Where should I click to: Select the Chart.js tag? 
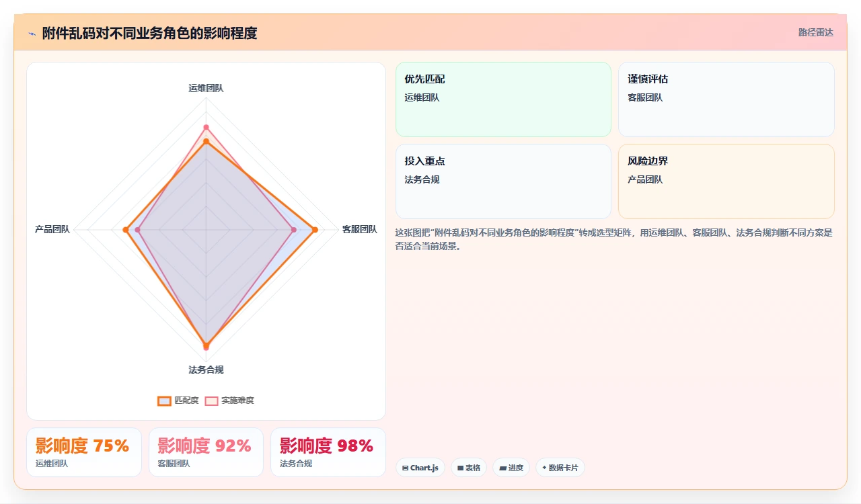420,468
